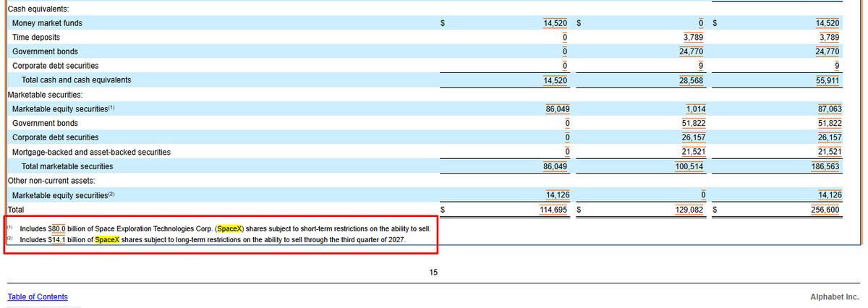Select 'Mortgage-backed and asset-backed securities' label
This screenshot has height=308, width=868.
click(91, 152)
